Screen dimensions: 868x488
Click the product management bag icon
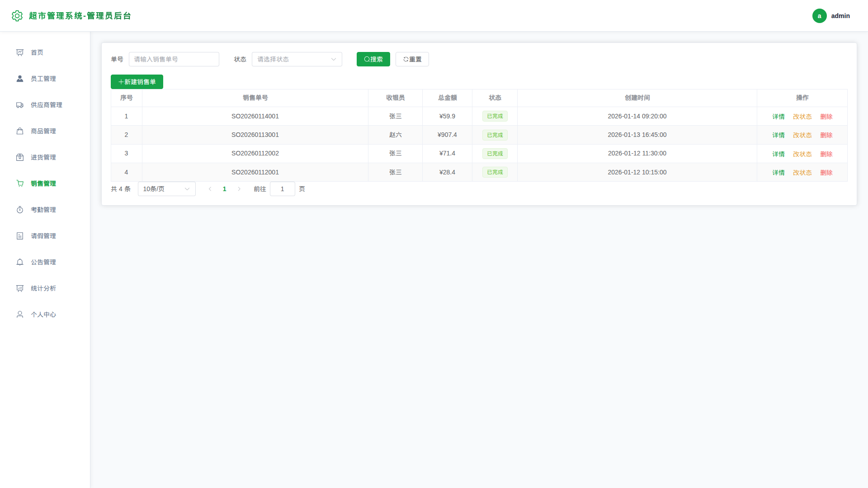(20, 131)
